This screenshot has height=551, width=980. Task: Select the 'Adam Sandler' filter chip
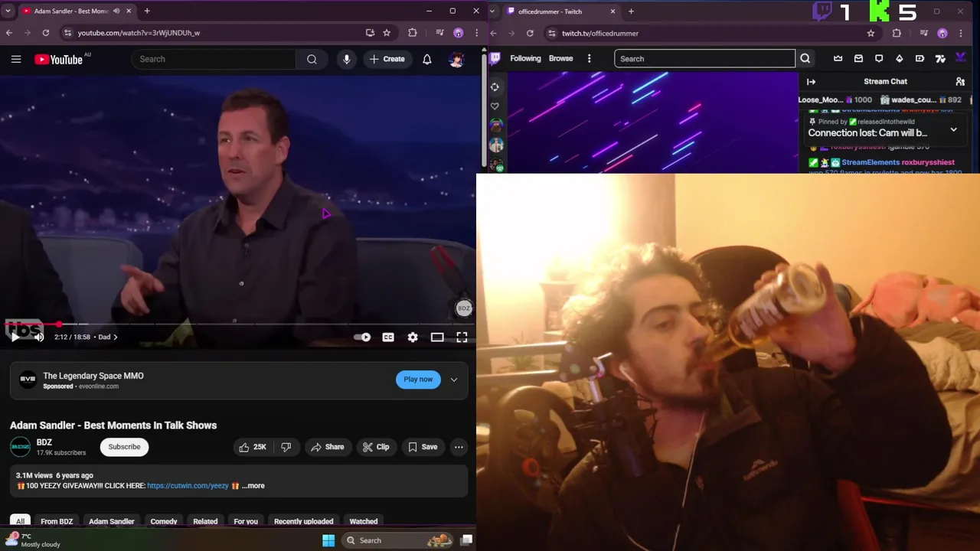pos(112,521)
